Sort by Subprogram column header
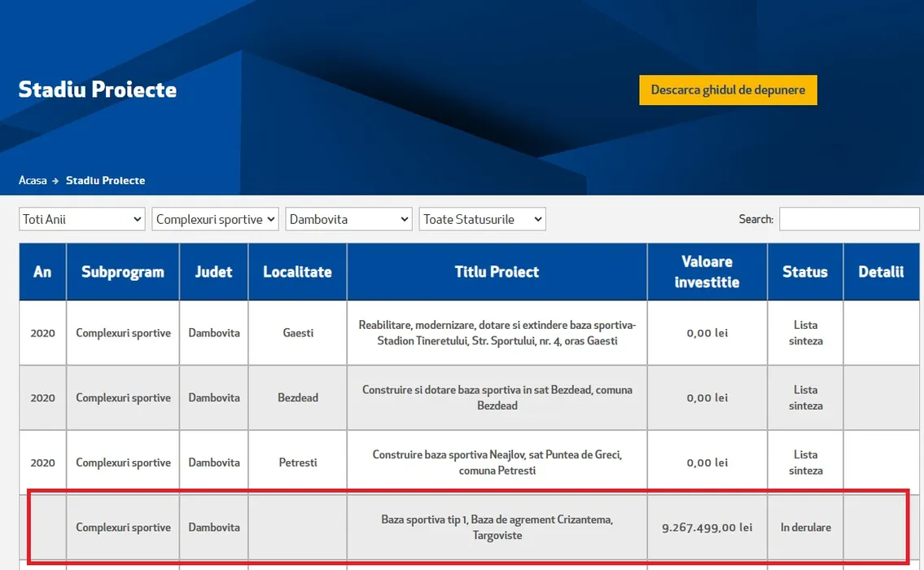 pyautogui.click(x=123, y=272)
